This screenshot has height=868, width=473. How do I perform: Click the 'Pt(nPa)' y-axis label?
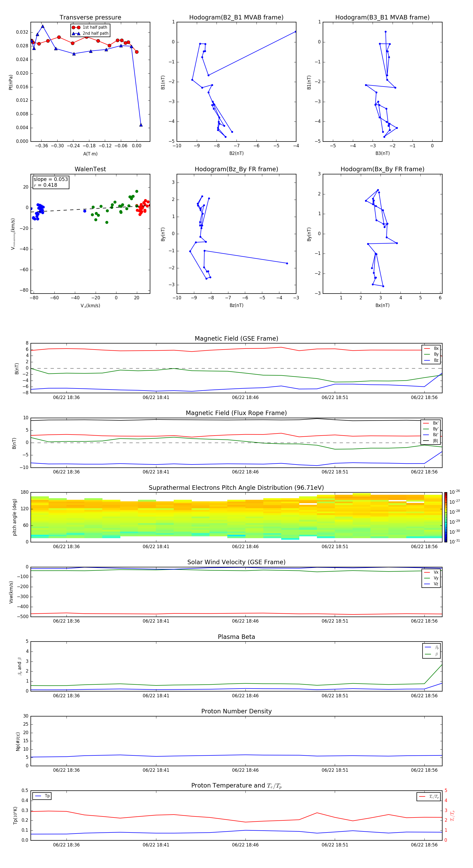[11, 82]
